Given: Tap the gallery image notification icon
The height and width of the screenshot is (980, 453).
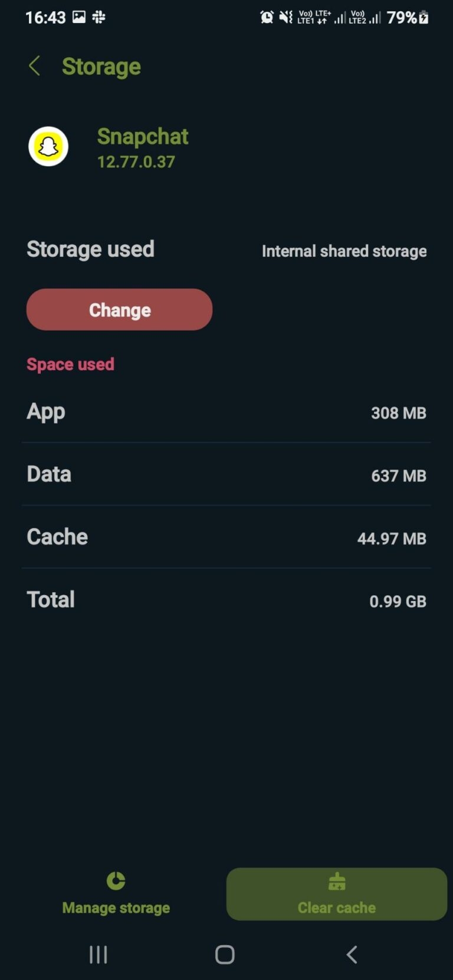Looking at the screenshot, I should point(79,17).
